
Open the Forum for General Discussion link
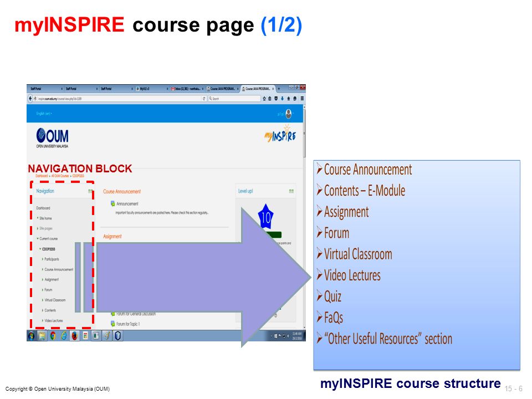pyautogui.click(x=136, y=314)
